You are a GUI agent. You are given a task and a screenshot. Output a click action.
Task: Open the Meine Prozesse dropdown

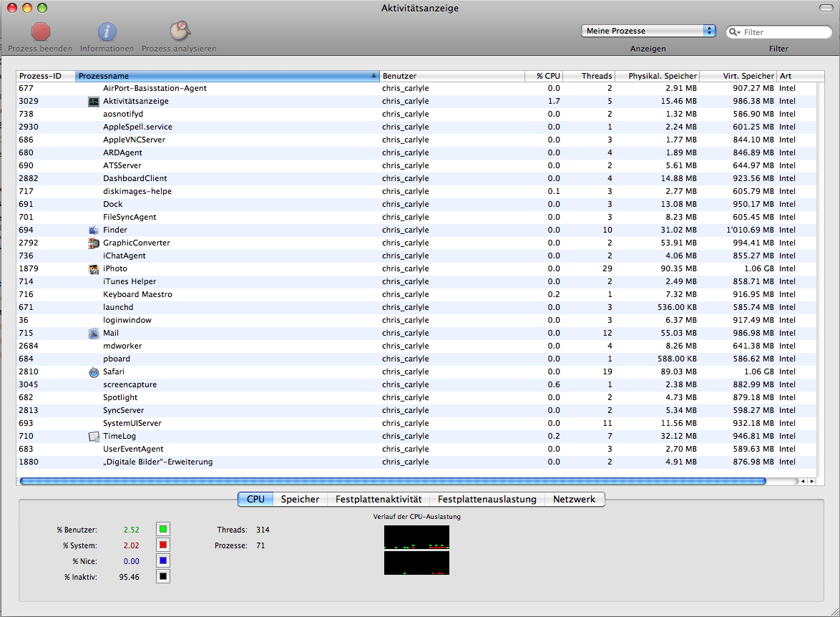click(649, 31)
